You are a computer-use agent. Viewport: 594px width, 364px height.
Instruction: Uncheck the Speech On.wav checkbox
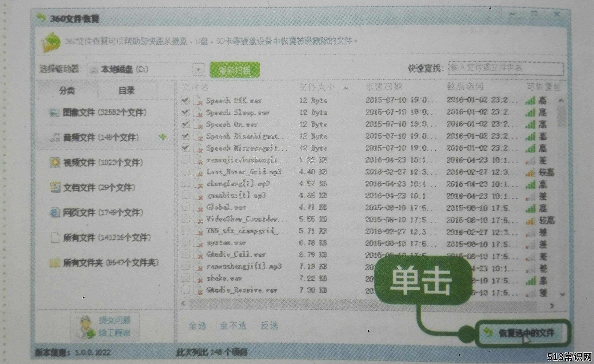[185, 124]
